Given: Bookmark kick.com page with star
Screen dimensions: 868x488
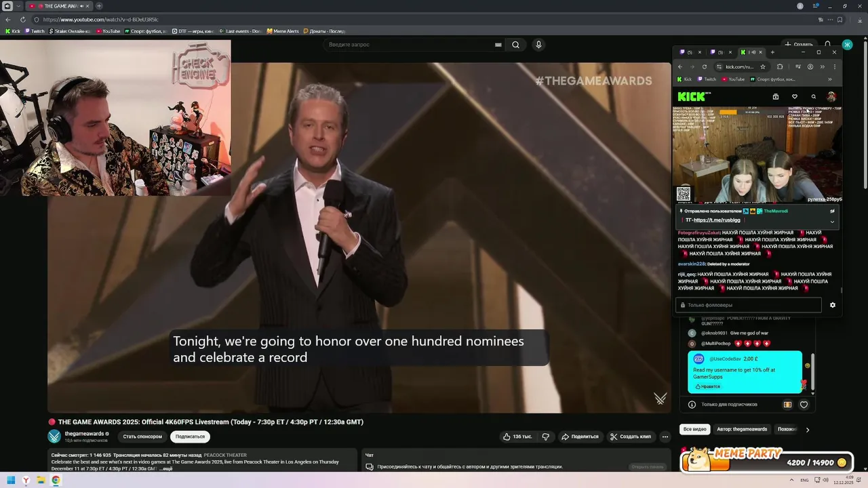Looking at the screenshot, I should [x=763, y=67].
